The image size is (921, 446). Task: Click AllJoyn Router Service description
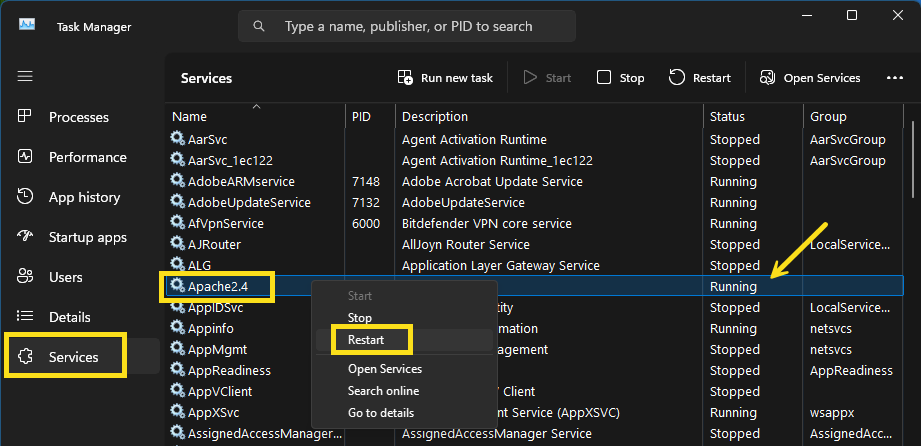(466, 244)
